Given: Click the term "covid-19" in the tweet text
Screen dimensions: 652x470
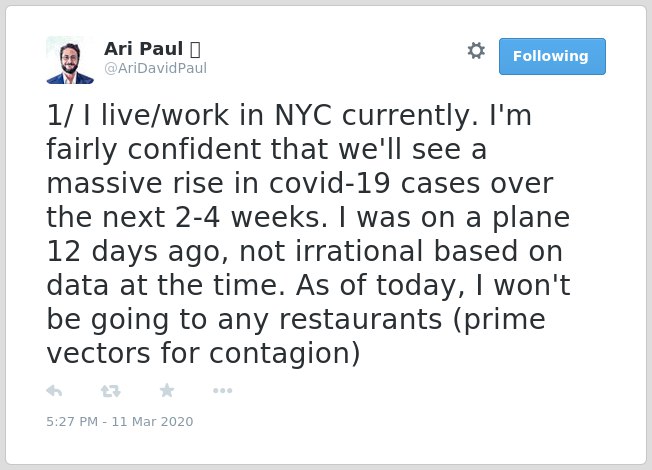Looking at the screenshot, I should pyautogui.click(x=329, y=183).
